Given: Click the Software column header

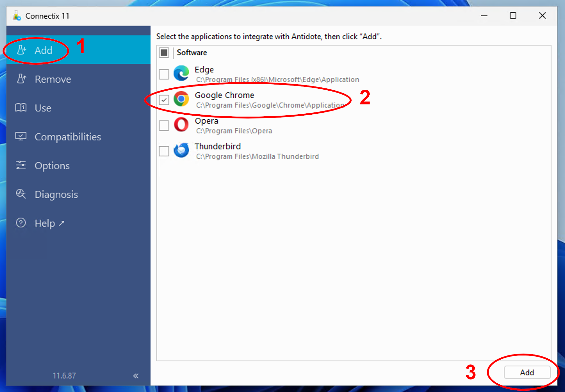Looking at the screenshot, I should click(192, 53).
